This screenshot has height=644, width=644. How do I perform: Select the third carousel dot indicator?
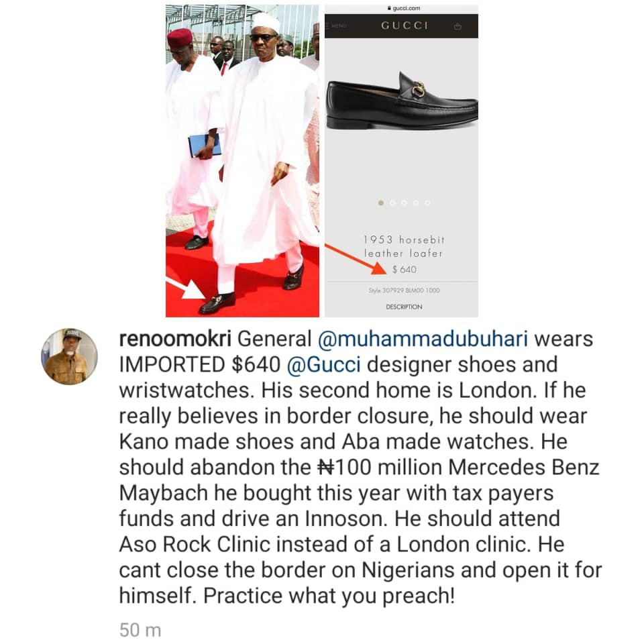point(404,203)
